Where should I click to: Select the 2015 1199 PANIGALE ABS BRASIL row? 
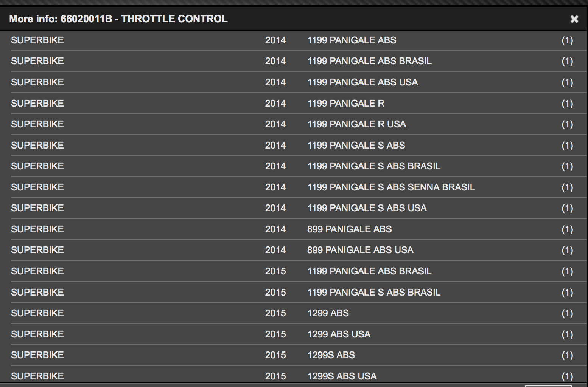click(369, 271)
